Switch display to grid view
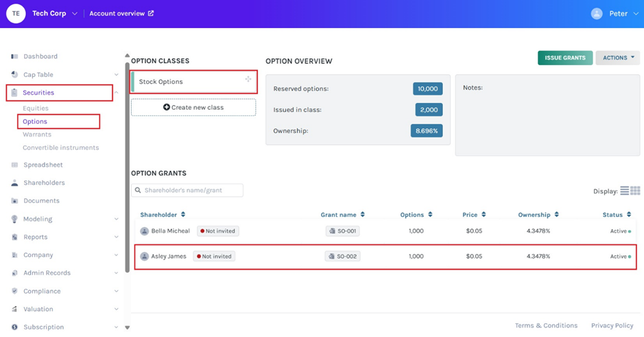This screenshot has height=337, width=644. coord(635,191)
